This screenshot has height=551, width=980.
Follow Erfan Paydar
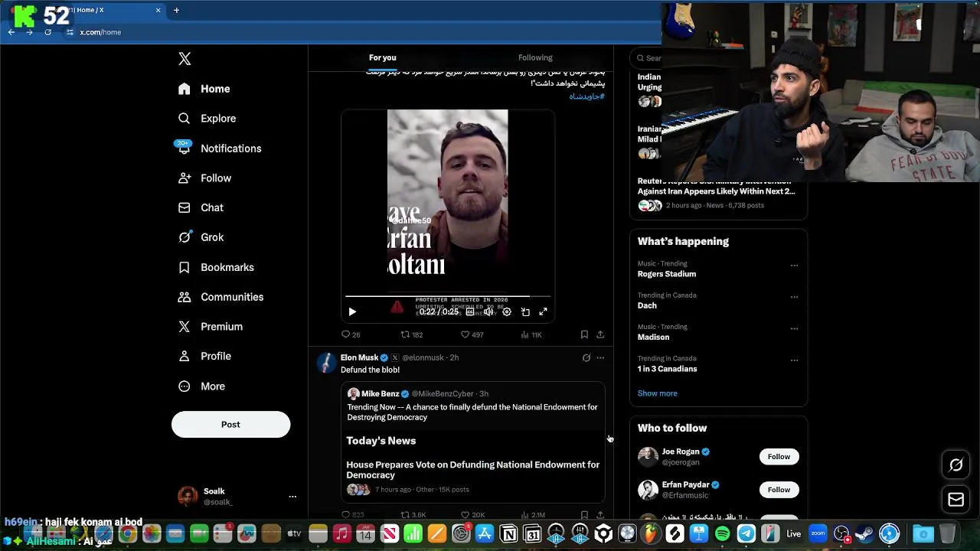(779, 490)
